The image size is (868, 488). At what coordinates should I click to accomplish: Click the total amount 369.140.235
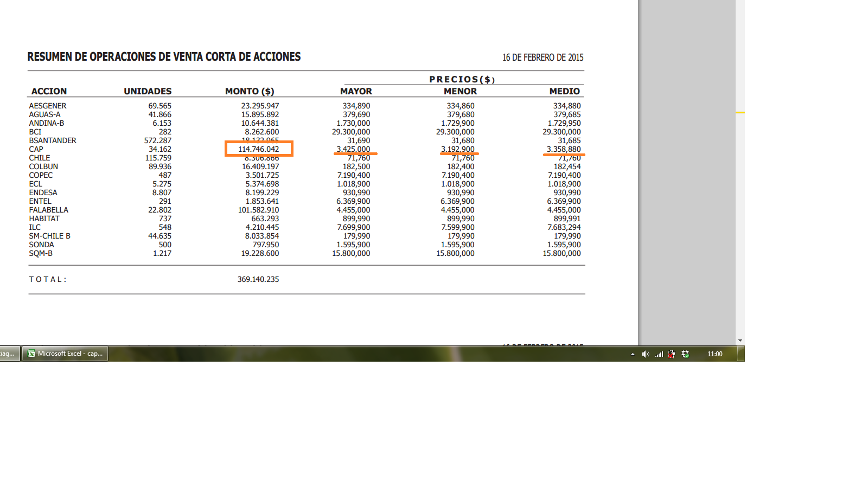tap(258, 279)
